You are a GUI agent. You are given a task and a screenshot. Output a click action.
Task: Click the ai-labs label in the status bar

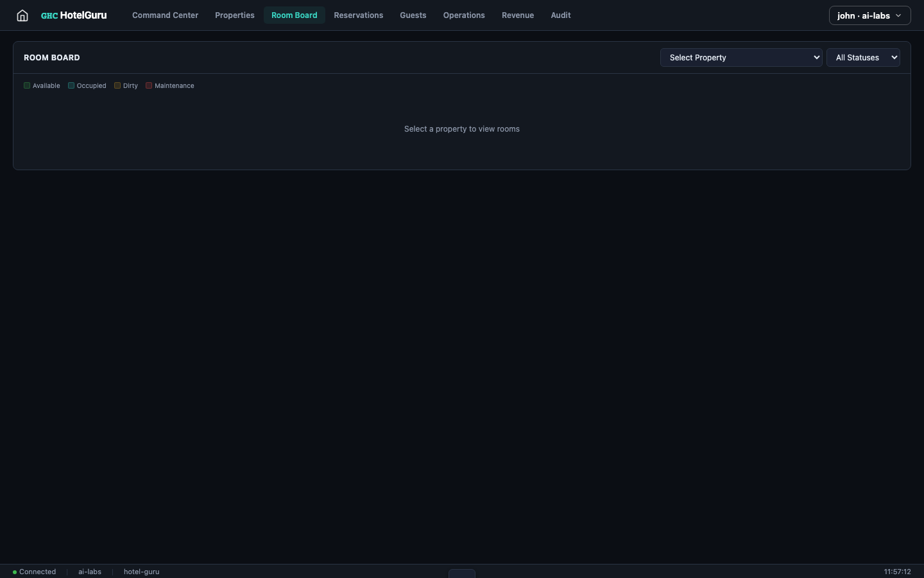(90, 572)
